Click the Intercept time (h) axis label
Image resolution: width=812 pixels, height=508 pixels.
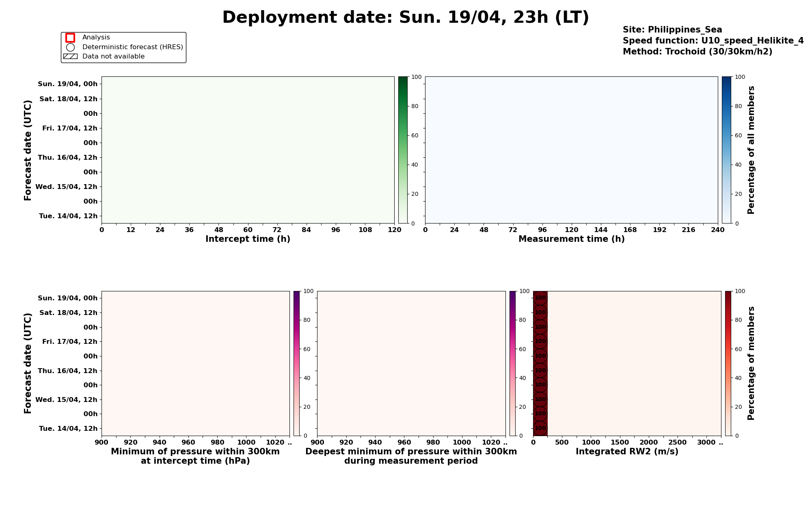[248, 239]
